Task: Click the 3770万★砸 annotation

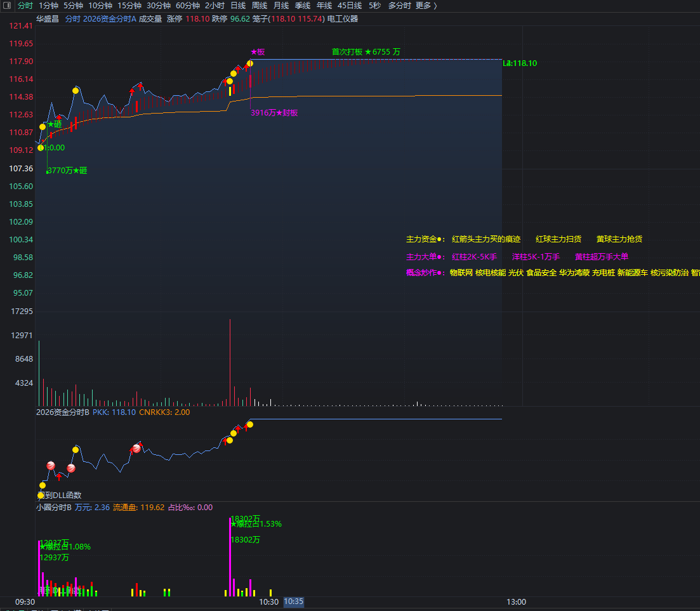Action: (67, 171)
